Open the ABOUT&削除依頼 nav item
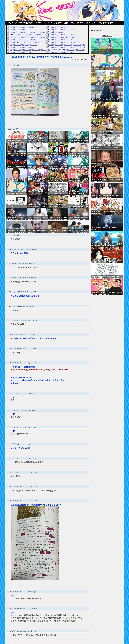 coord(26,23)
